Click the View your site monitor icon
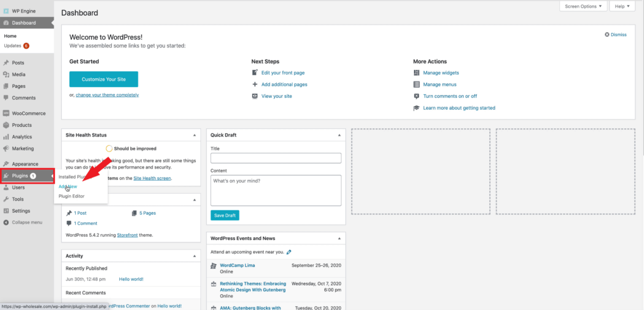This screenshot has width=644, height=310. 255,96
